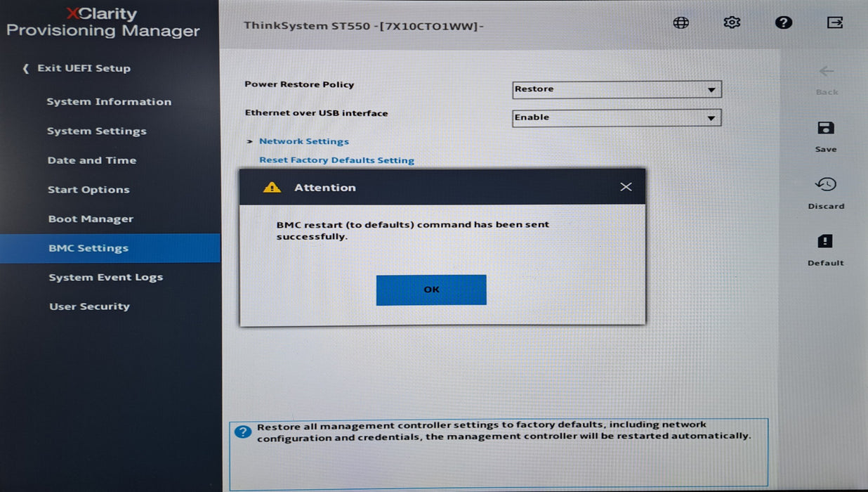Open System Event Logs
This screenshot has height=492, width=868.
pyautogui.click(x=106, y=278)
